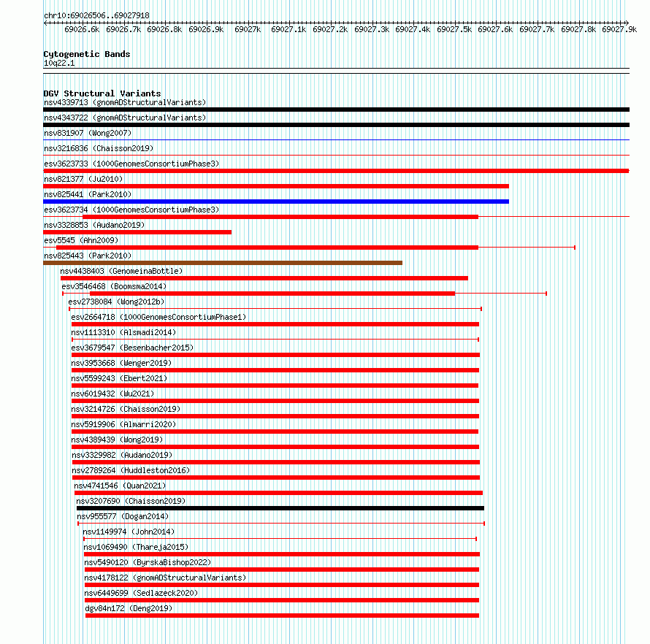Click the blue bar for nsv825441 Park2010
This screenshot has height=644, width=650.
276,202
